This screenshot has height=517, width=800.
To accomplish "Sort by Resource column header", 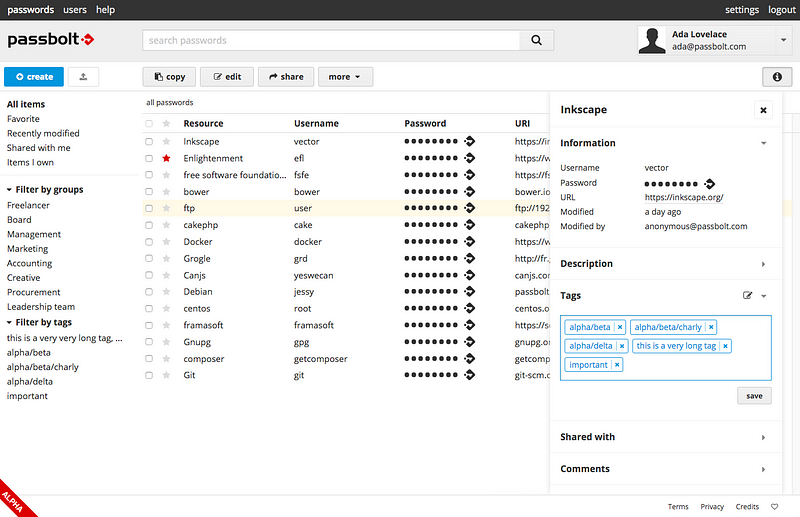I will click(203, 124).
